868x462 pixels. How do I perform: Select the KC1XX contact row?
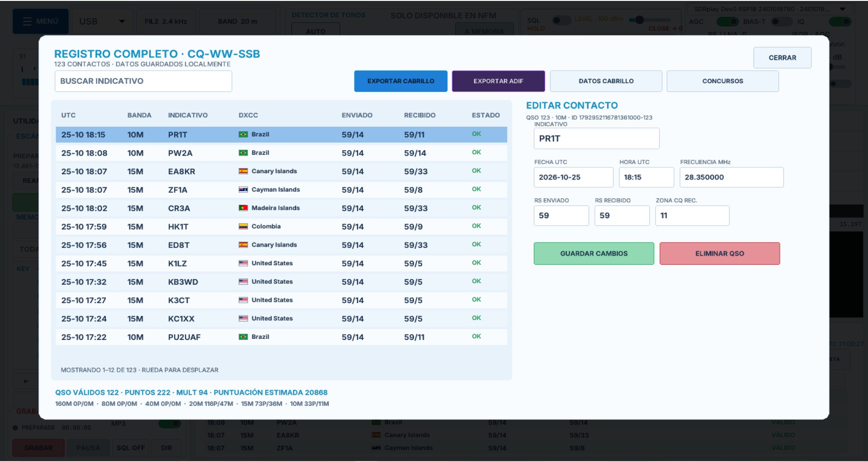(281, 319)
